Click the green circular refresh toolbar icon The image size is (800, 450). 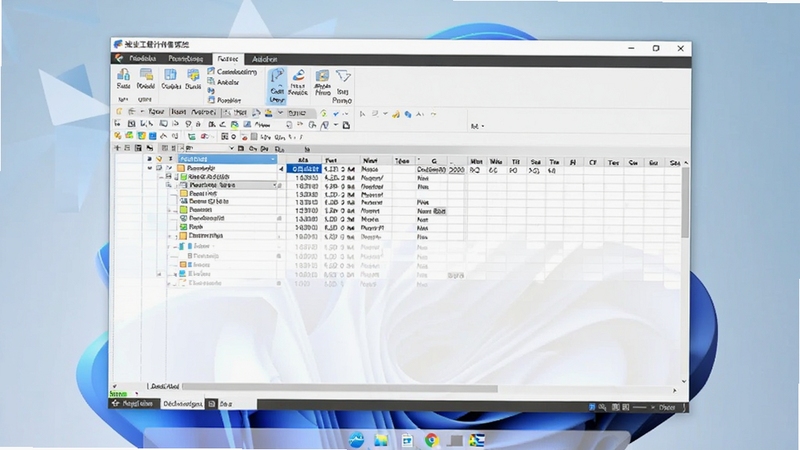click(x=323, y=113)
